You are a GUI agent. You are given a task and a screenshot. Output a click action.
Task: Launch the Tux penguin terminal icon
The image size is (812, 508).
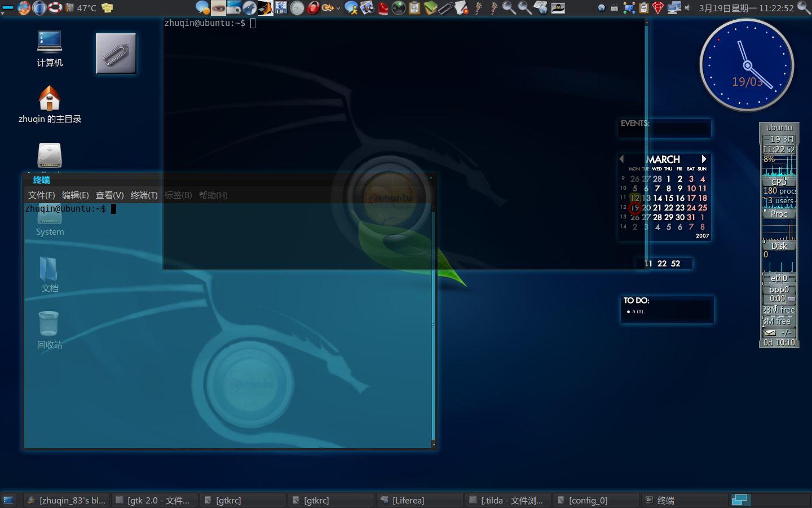pyautogui.click(x=558, y=8)
